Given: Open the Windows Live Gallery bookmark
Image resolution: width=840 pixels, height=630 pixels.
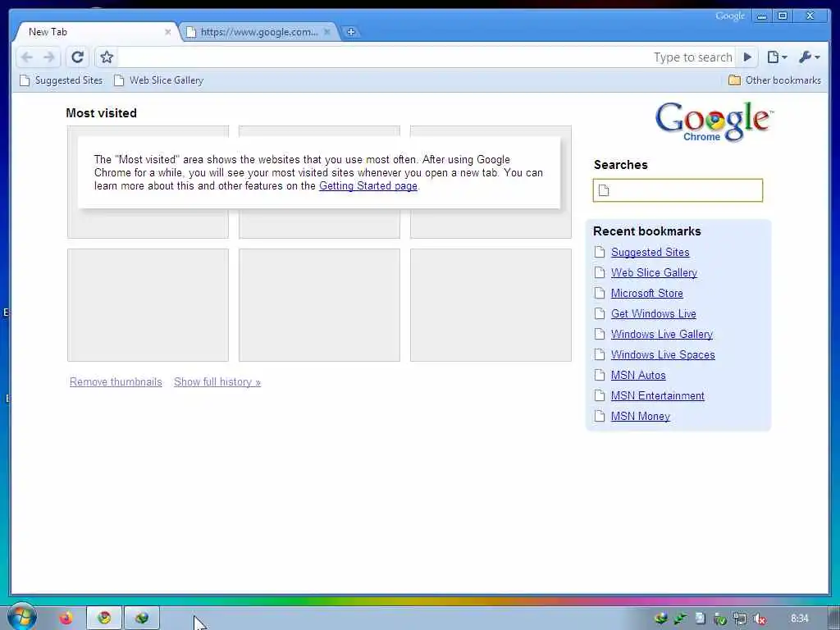Looking at the screenshot, I should pos(662,335).
